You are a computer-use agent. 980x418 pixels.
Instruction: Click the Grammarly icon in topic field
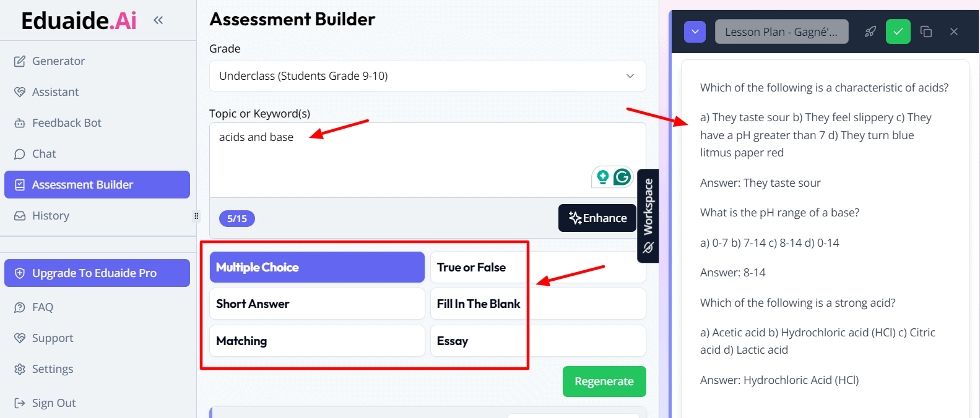point(622,177)
